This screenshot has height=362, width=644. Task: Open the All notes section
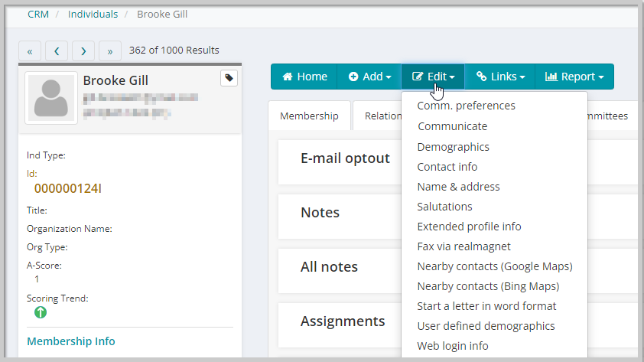point(329,266)
